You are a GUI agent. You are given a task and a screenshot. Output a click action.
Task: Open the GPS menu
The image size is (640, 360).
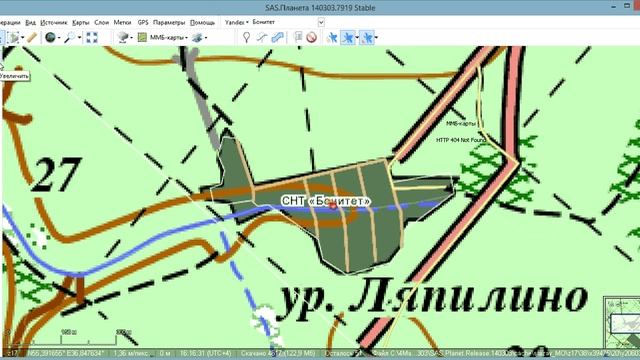(143, 22)
